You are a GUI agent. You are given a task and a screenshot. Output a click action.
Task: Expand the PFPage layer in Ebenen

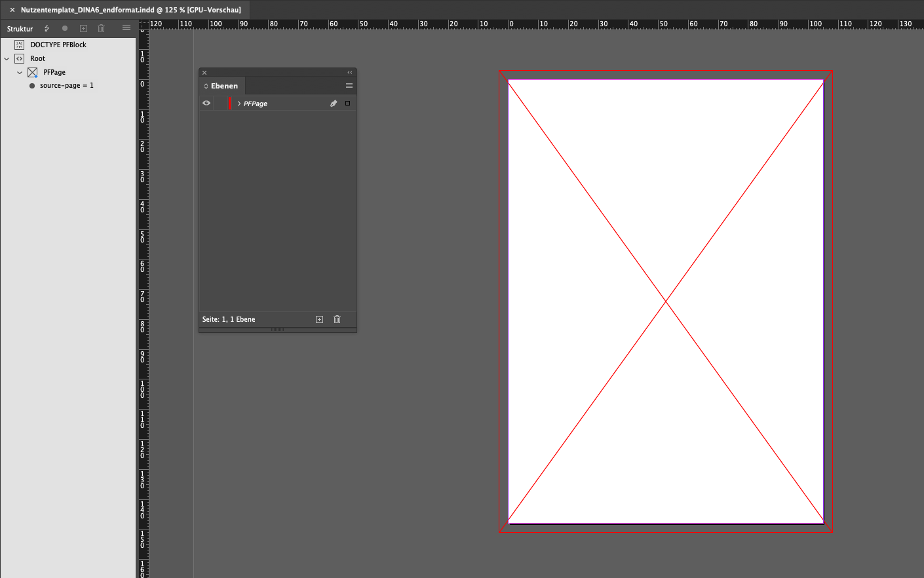pyautogui.click(x=239, y=104)
